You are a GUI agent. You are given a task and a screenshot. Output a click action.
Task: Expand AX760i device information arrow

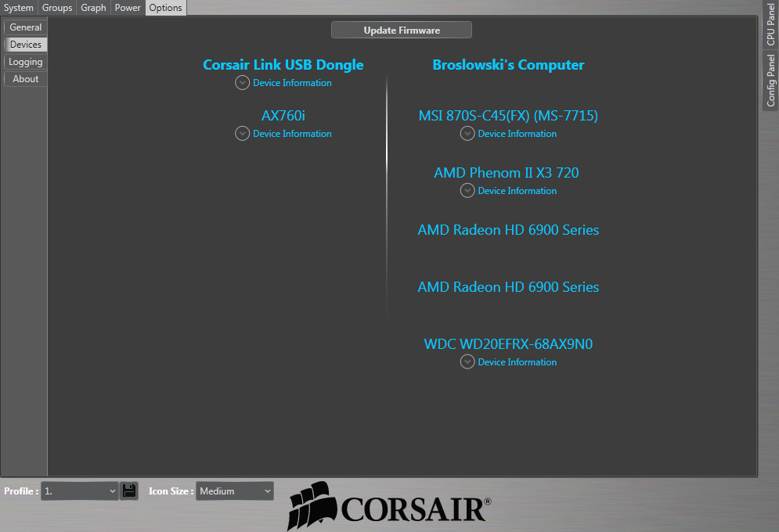242,134
